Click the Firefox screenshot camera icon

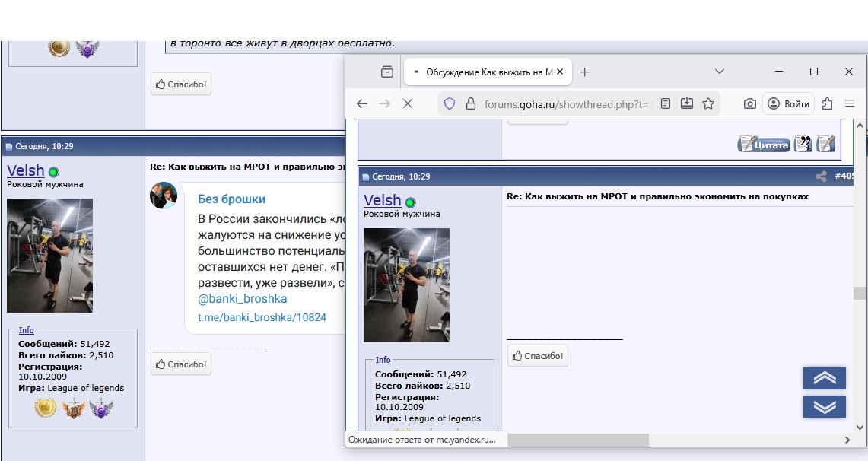pos(749,103)
